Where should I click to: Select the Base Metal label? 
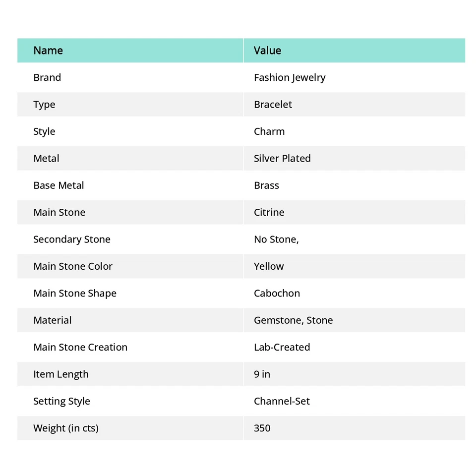[59, 185]
